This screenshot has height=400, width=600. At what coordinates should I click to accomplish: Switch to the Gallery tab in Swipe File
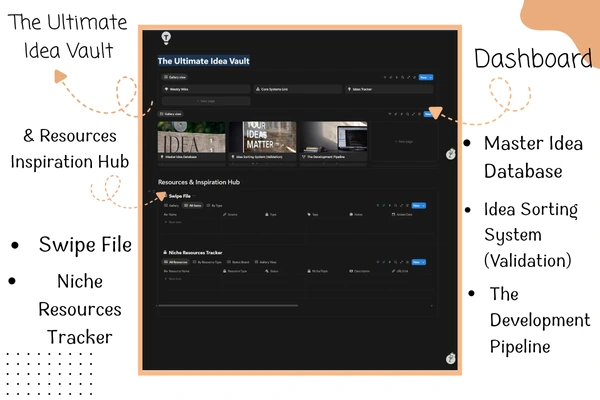click(171, 205)
